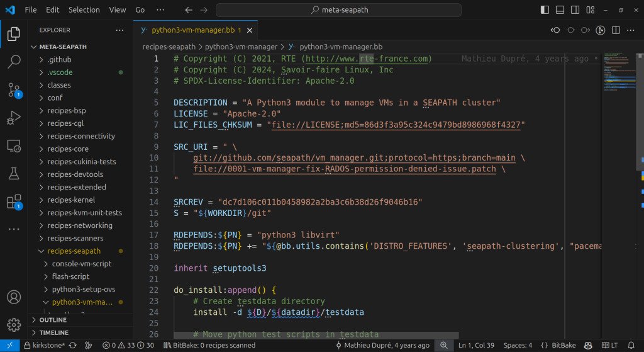Open the Manage settings gear

pyautogui.click(x=13, y=324)
